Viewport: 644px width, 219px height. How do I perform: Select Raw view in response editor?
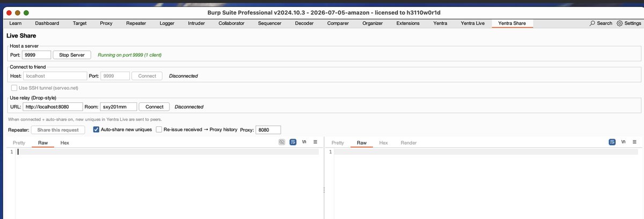click(362, 142)
